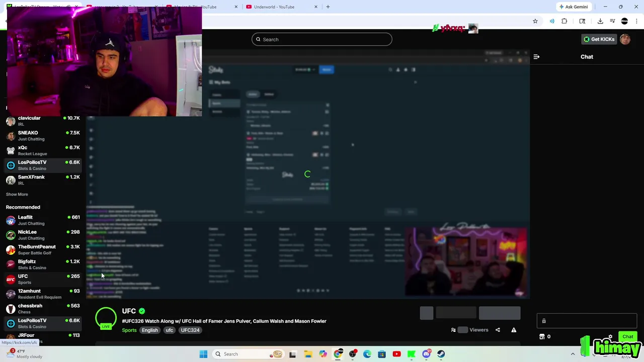Open clavicular channel in sidebar

tap(43, 121)
